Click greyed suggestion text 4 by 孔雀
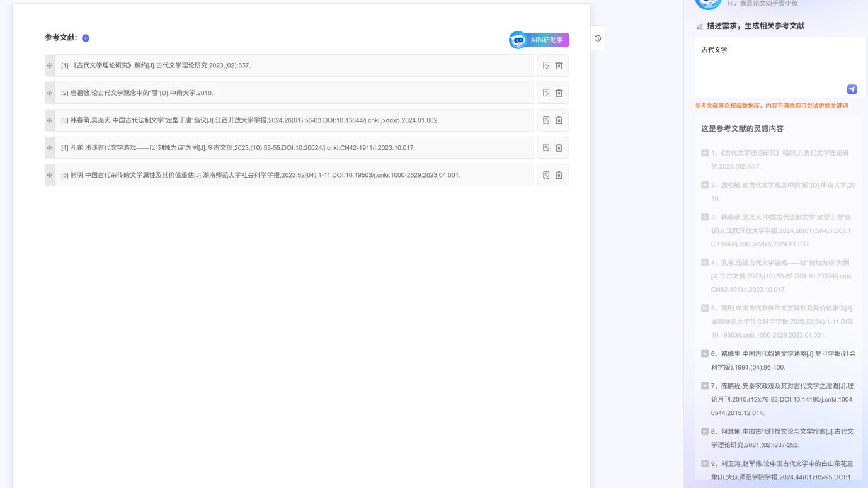 point(782,276)
